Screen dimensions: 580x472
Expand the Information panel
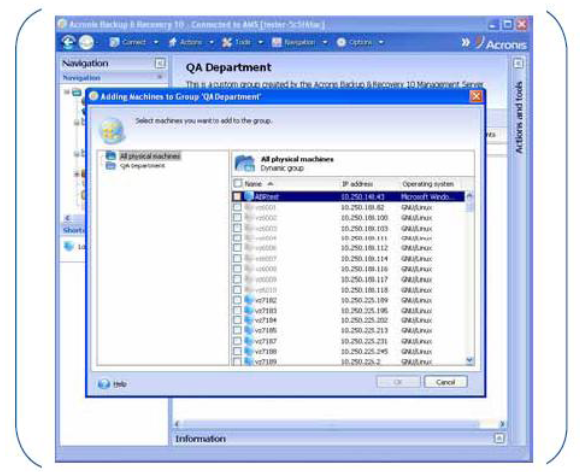tap(499, 438)
